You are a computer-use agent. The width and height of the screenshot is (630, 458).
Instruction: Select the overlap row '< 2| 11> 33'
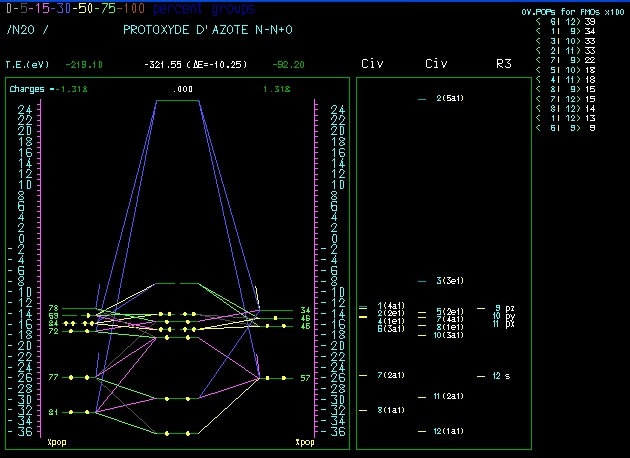(565, 51)
